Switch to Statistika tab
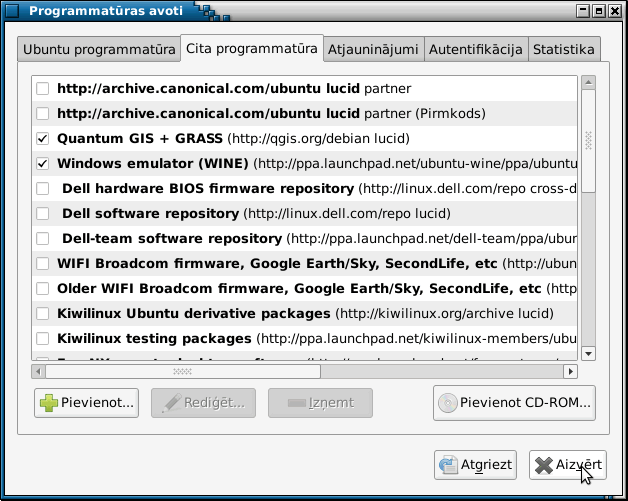 [564, 49]
